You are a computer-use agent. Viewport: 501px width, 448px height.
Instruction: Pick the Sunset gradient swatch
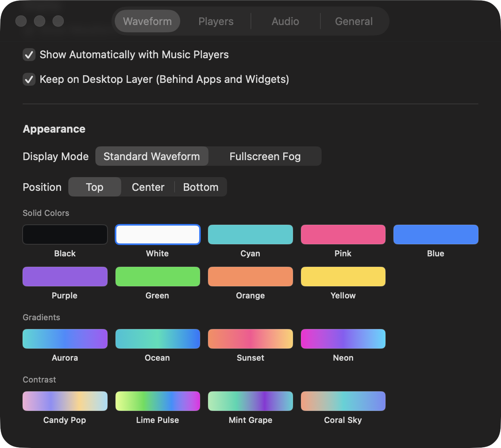[x=250, y=339]
